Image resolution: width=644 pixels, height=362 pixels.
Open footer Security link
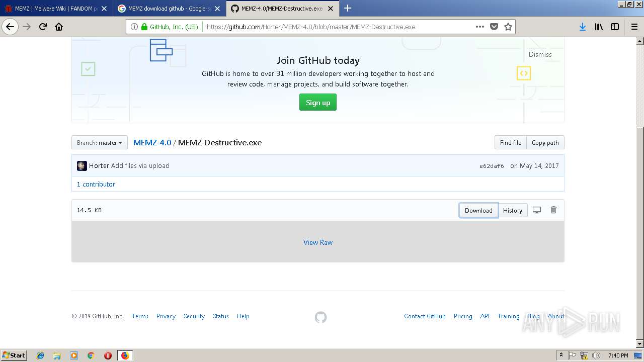coord(194,316)
